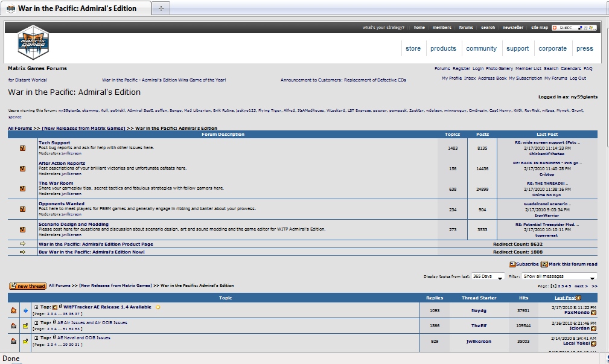Click the sticky note icon in AE Air Issues row

pos(25,325)
